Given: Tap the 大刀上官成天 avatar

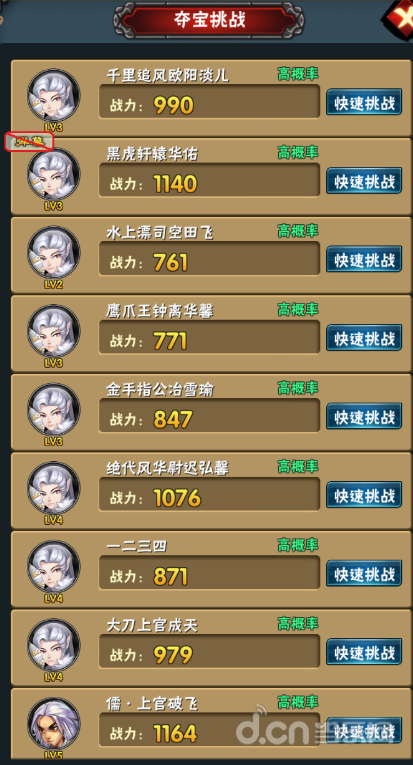Looking at the screenshot, I should [x=54, y=645].
